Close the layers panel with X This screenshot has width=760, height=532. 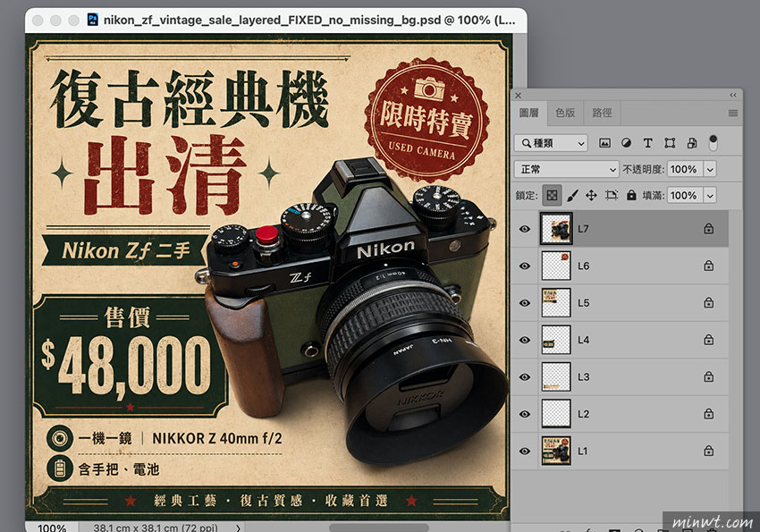point(518,96)
